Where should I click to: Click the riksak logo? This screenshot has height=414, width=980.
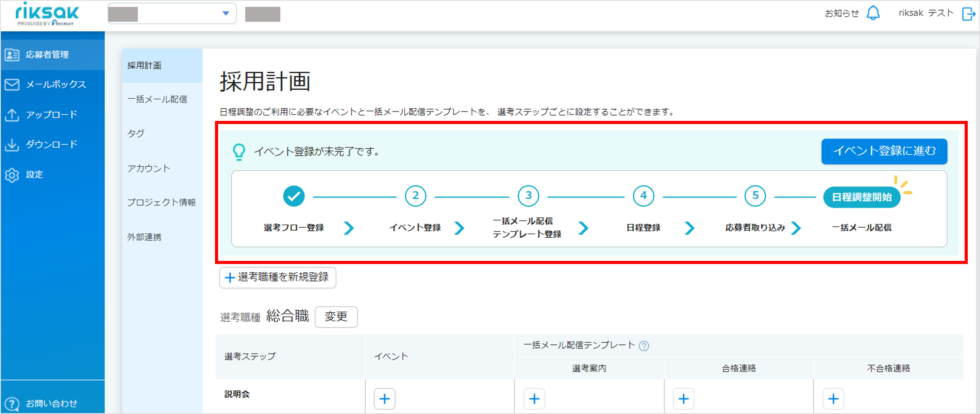(x=47, y=14)
